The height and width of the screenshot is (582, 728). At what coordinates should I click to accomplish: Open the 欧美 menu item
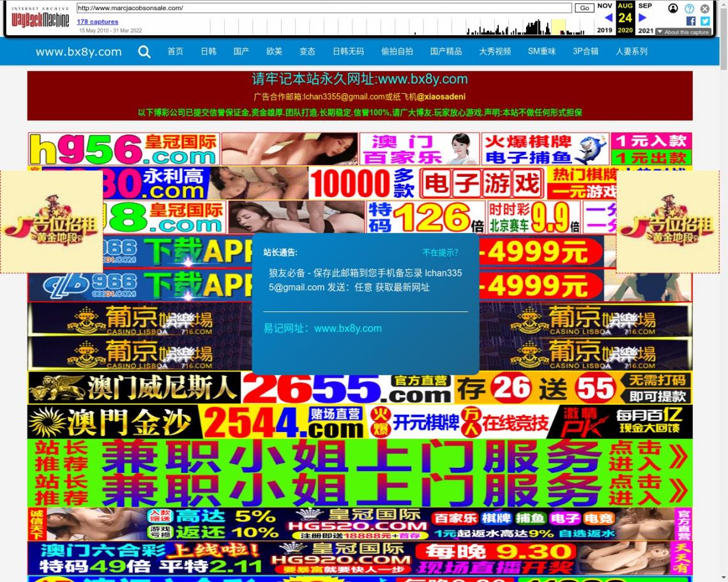click(x=274, y=52)
